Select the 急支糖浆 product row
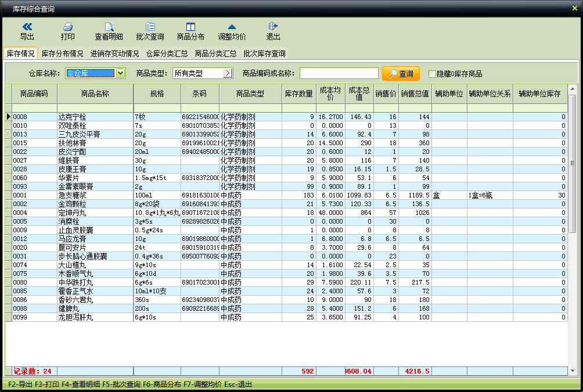Viewport: 583px width, 392px height. click(95, 195)
